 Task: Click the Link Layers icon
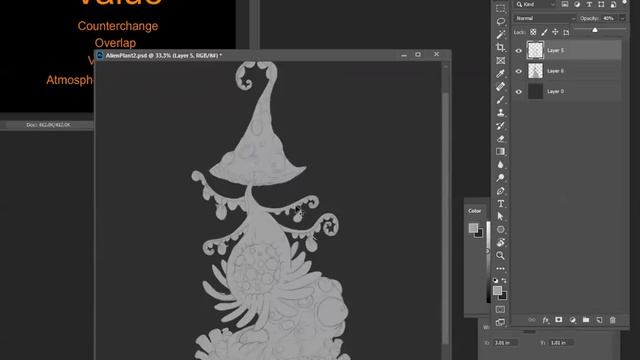click(x=532, y=320)
